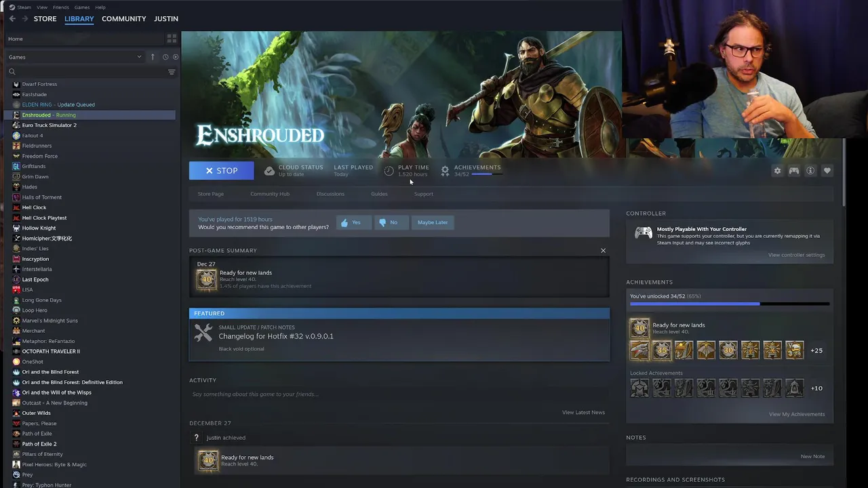Screen dimensions: 868x488
Task: Click the question mark avatar beside Justin achieved
Action: [197, 438]
